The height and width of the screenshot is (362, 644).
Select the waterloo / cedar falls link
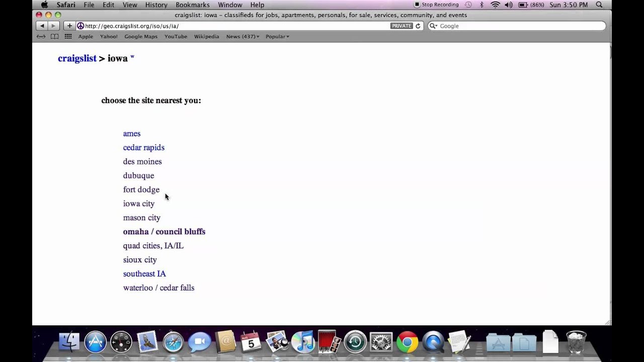point(158,288)
